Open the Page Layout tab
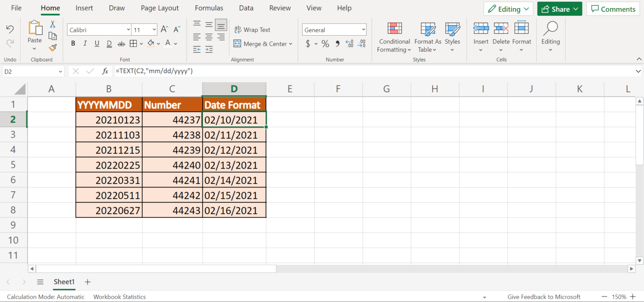This screenshot has height=302, width=644. pos(159,8)
